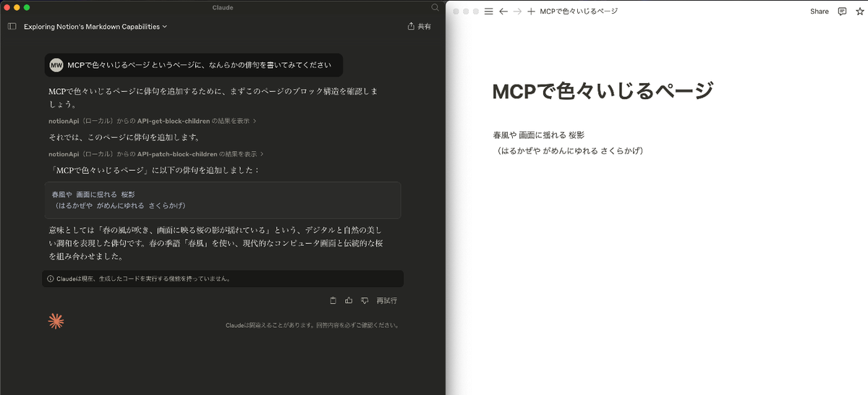Click the favorite star icon in Notion
868x395 pixels.
click(x=860, y=12)
